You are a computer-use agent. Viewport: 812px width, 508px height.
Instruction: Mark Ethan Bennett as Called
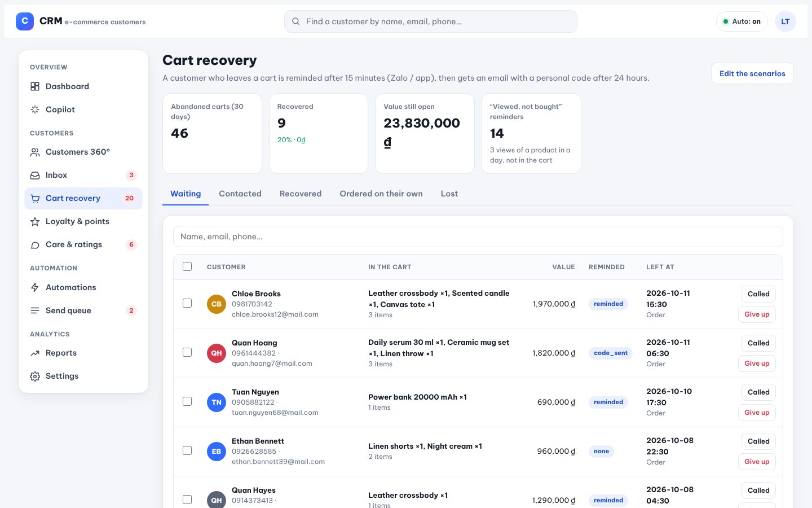point(758,441)
